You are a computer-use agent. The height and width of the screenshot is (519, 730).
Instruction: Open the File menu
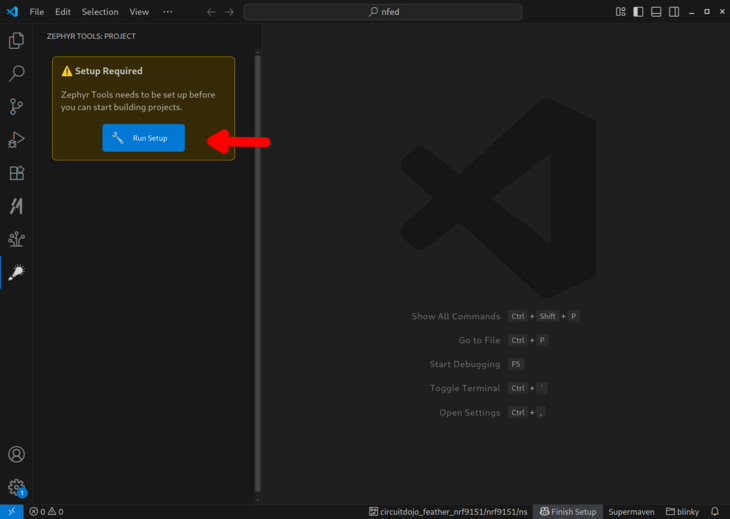(x=36, y=12)
